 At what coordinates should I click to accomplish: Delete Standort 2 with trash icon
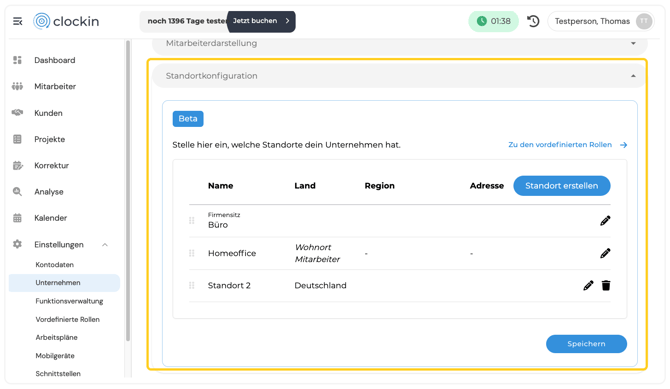(606, 285)
